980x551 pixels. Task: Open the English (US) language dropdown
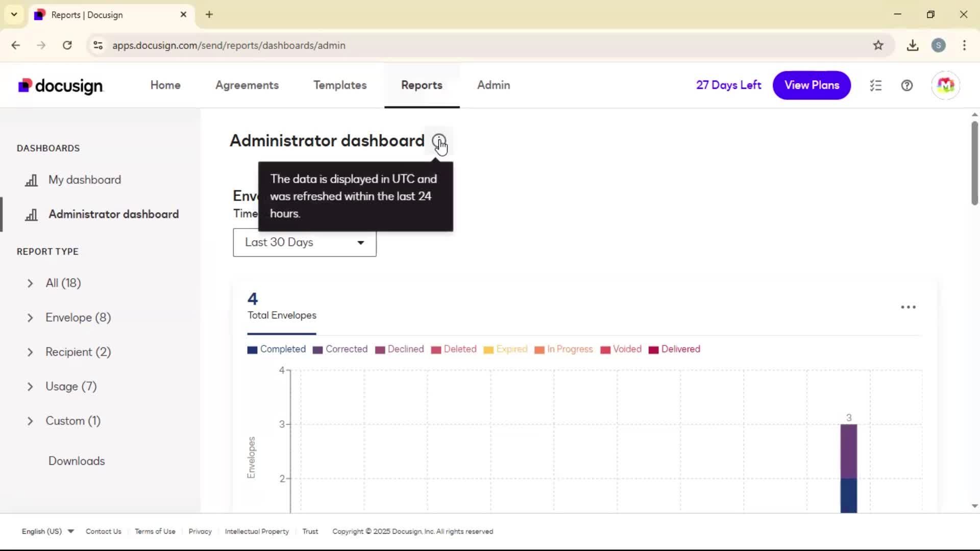[x=47, y=531]
